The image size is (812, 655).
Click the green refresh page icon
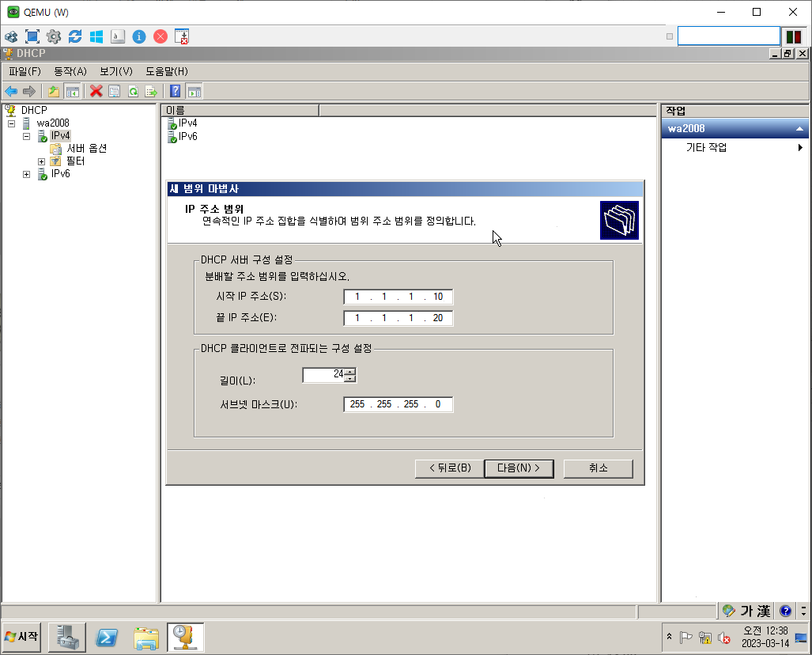[133, 92]
